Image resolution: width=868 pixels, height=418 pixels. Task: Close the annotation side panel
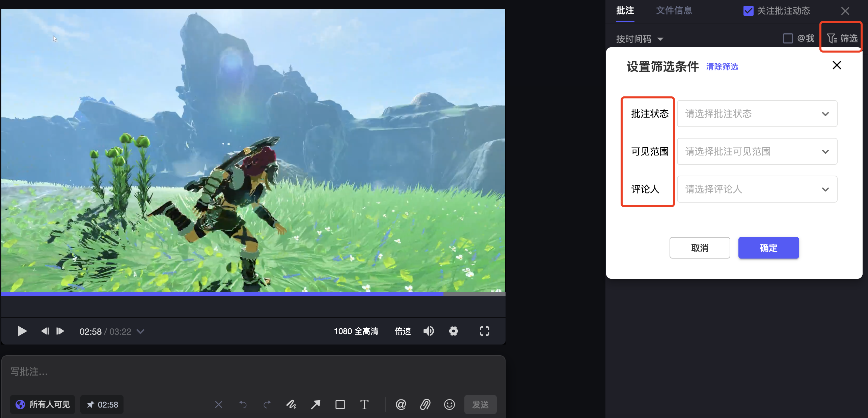pyautogui.click(x=845, y=11)
